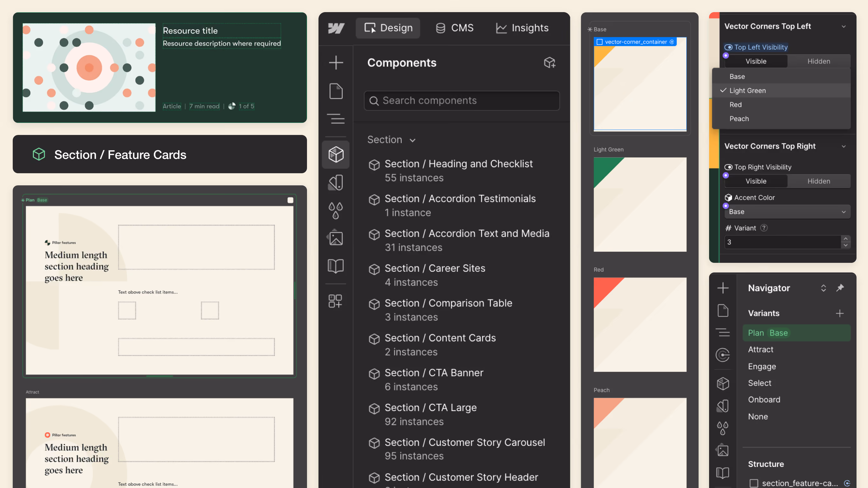
Task: Open the Navigator lines icon in Components sidebar
Action: (336, 119)
